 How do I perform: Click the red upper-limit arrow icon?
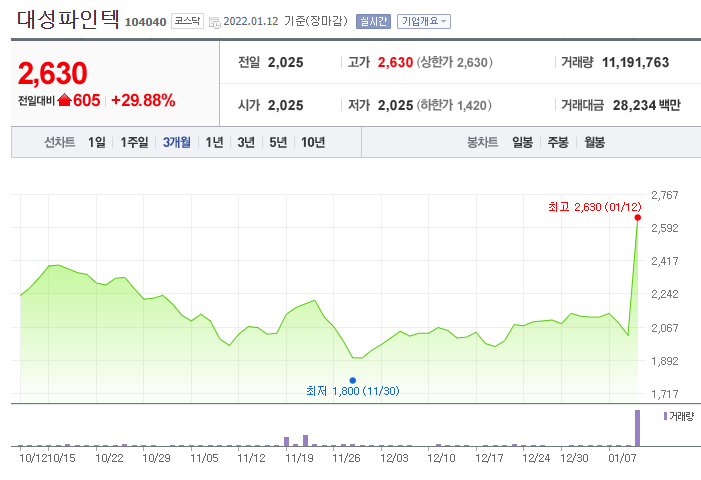click(64, 99)
